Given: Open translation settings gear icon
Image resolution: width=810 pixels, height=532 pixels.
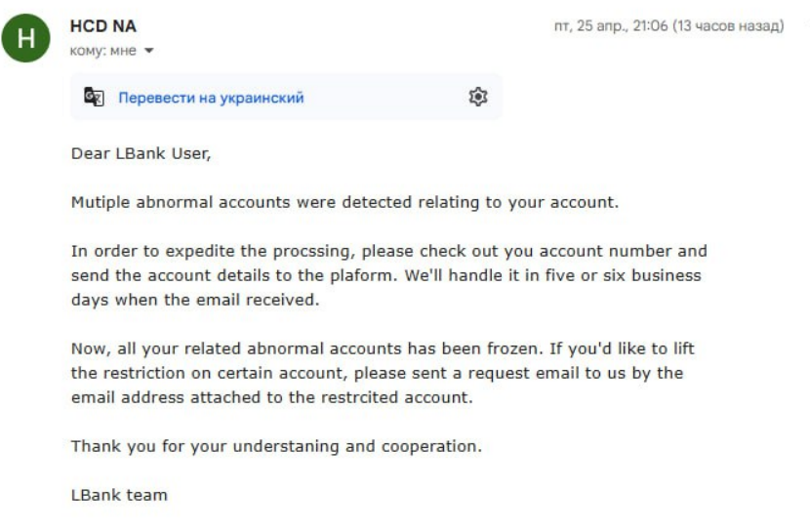Looking at the screenshot, I should (x=478, y=97).
